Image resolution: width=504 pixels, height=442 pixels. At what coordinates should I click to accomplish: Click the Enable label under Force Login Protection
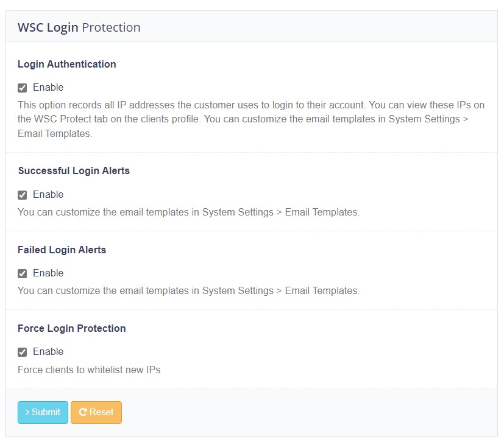point(48,352)
